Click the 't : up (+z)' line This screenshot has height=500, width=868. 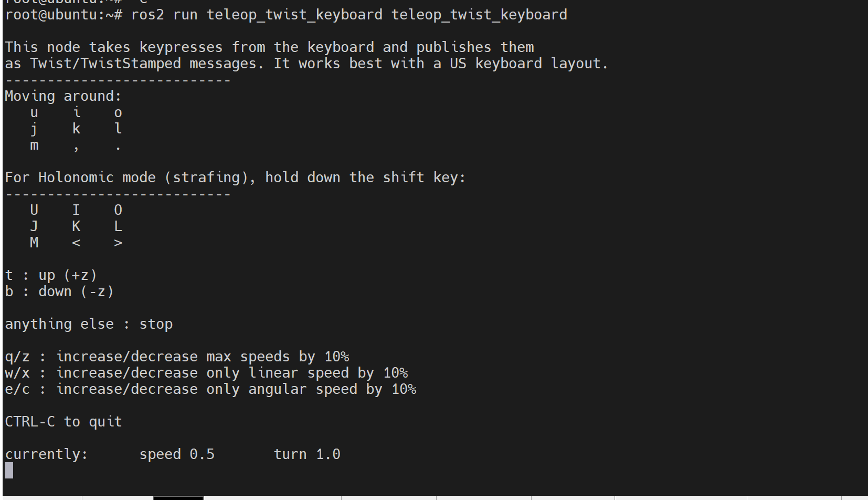[51, 275]
